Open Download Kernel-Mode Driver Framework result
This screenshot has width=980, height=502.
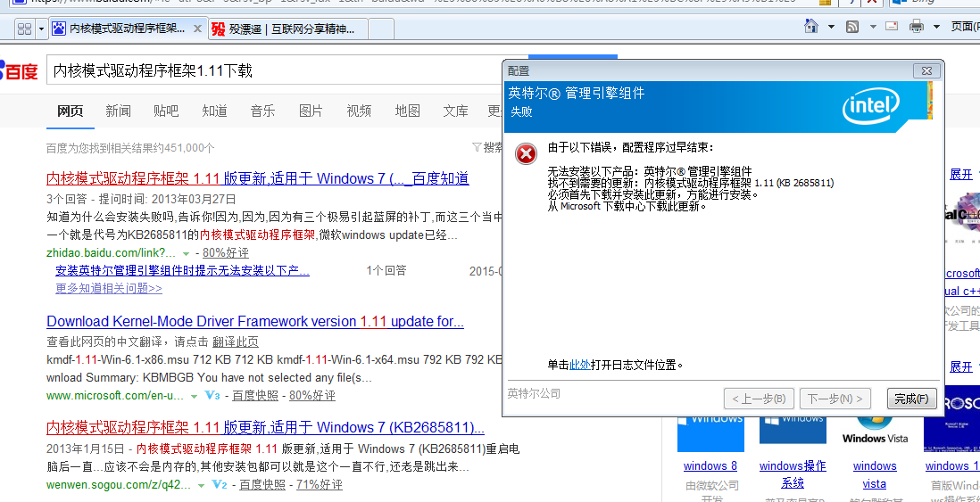coord(255,322)
